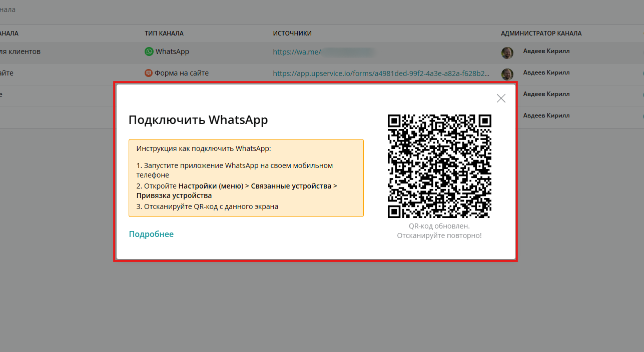Click the ИСТОЧНИКИ column header

(292, 33)
